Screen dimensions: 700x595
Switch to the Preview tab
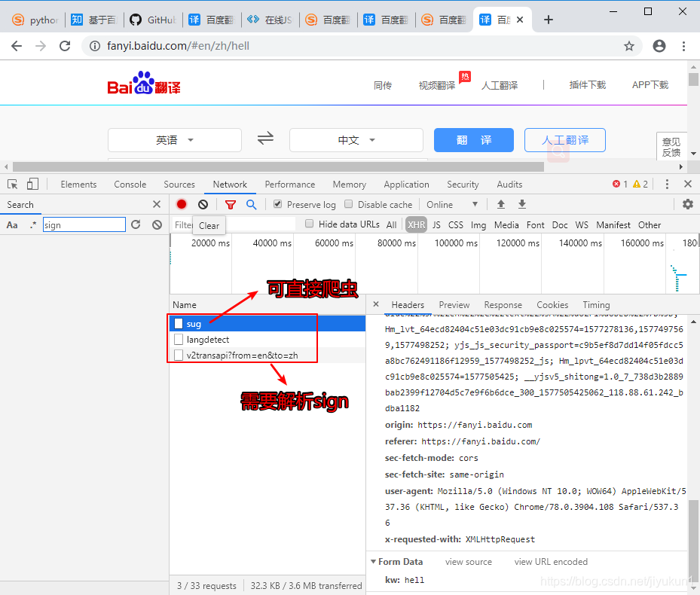coord(454,304)
